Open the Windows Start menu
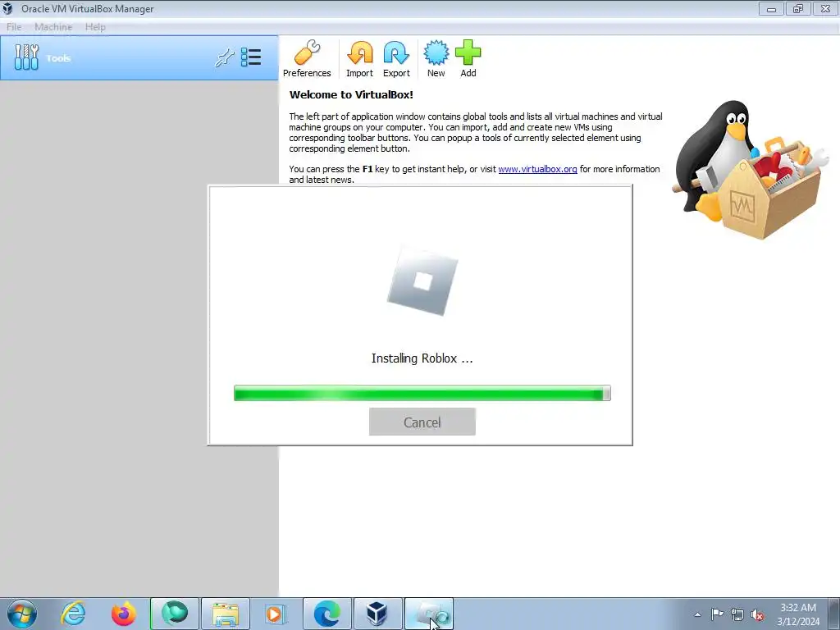This screenshot has width=840, height=630. [x=22, y=614]
